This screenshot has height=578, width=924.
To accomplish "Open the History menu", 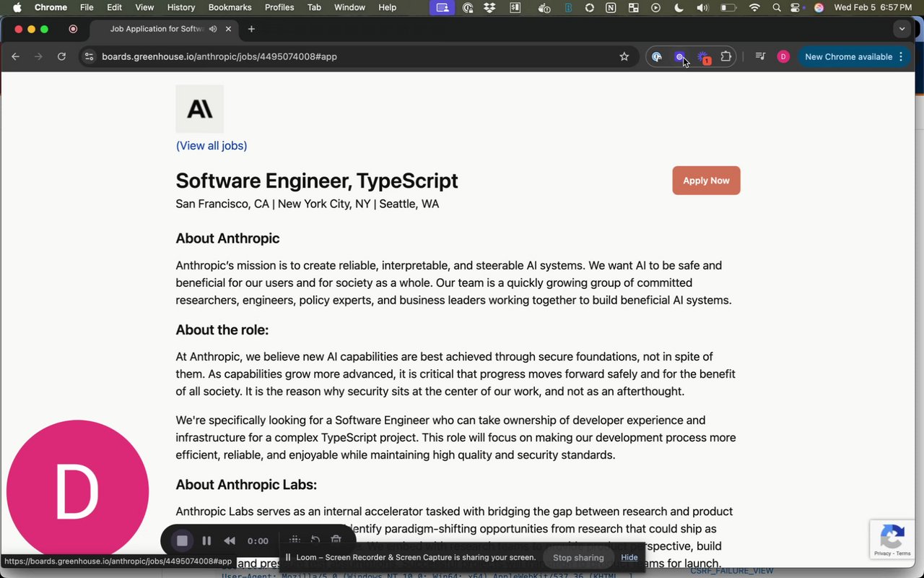I will point(181,7).
